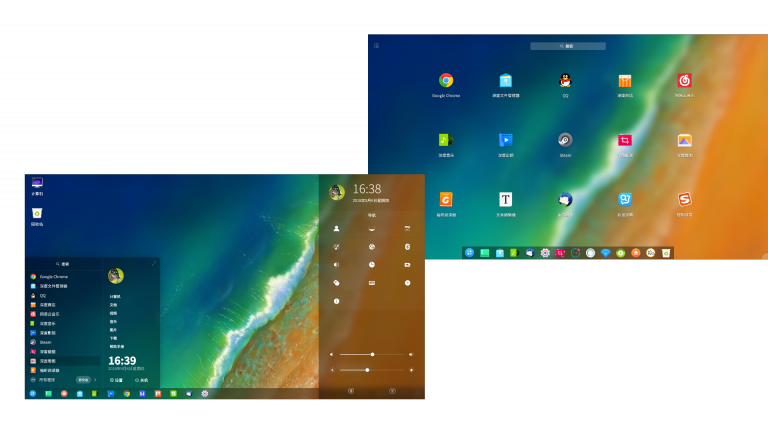Open the Steam app icon
The width and height of the screenshot is (768, 432).
[565, 140]
